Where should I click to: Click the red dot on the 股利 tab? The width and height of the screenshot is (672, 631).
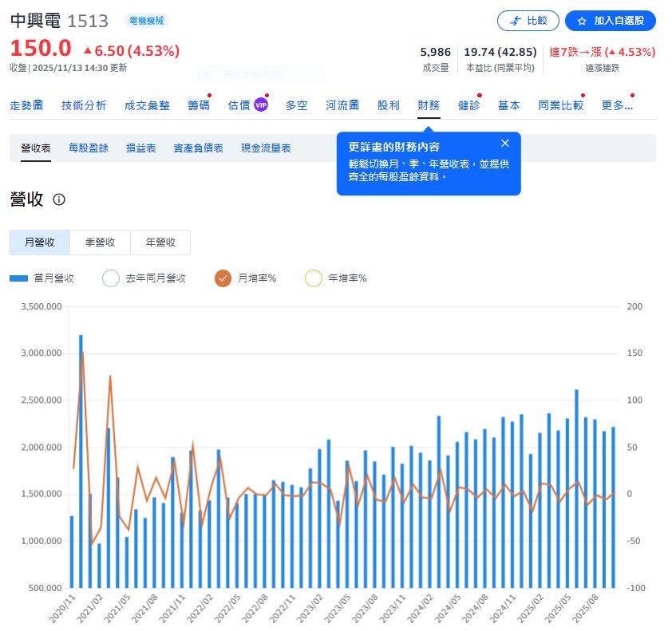coord(399,93)
